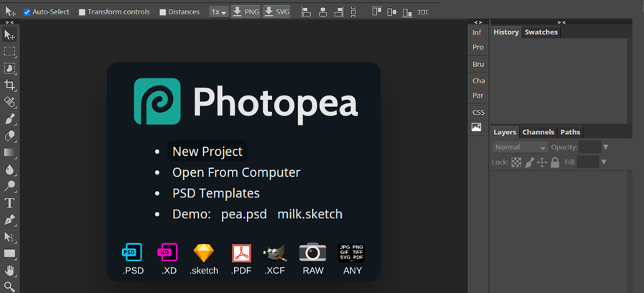Click the .PSD file format icon
Viewport: 644px width, 293px height.
(132, 252)
